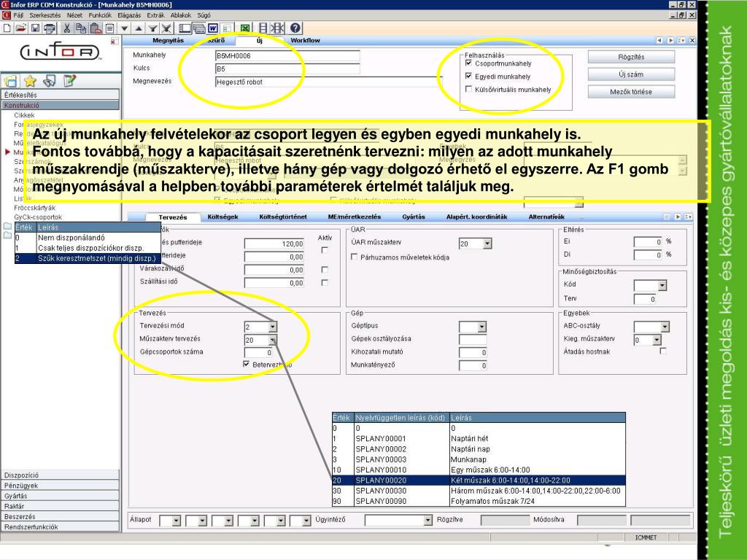Toggle the Egyedi munkahely checkbox
This screenshot has height=560, width=747.
469,76
